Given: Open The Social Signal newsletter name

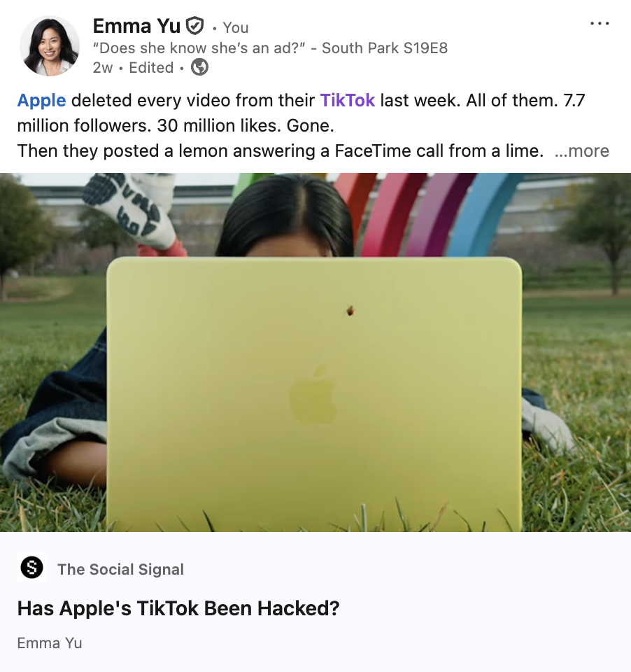Looking at the screenshot, I should click(121, 569).
